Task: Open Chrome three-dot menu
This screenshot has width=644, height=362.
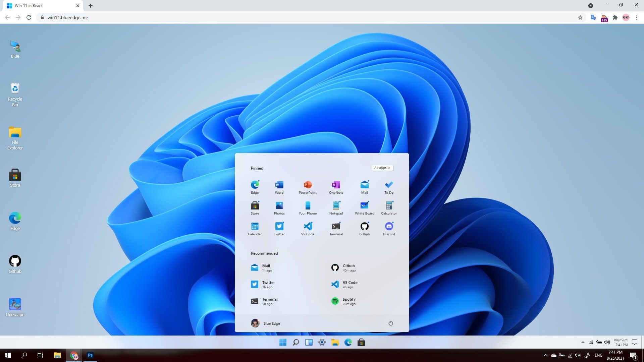Action: pyautogui.click(x=637, y=17)
